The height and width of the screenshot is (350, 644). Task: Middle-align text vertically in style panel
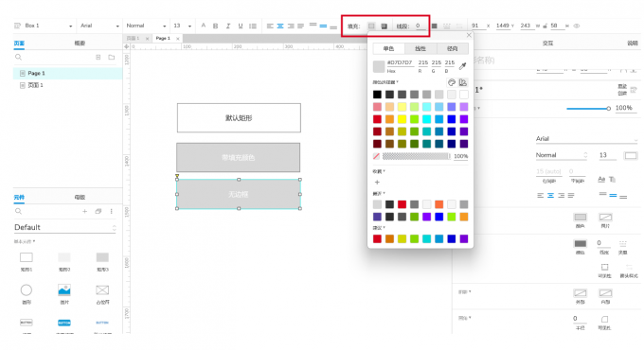[x=613, y=195]
